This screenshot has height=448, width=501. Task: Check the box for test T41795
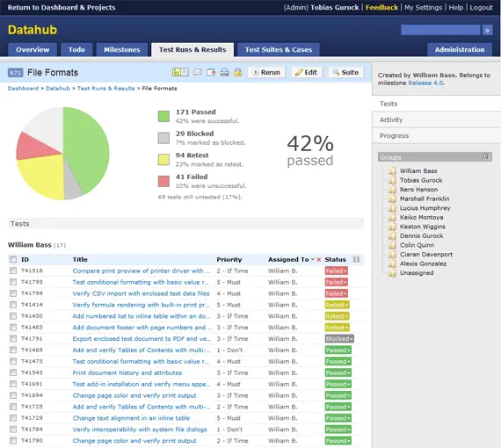tap(13, 282)
